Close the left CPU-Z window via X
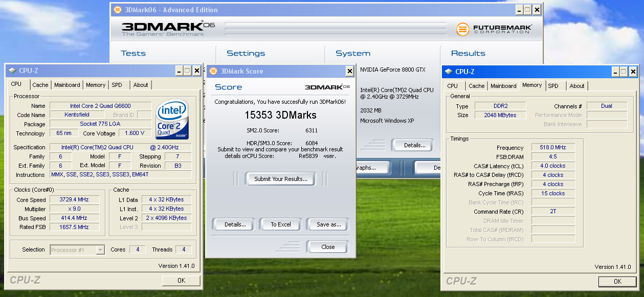This screenshot has height=297, width=644. 196,71
